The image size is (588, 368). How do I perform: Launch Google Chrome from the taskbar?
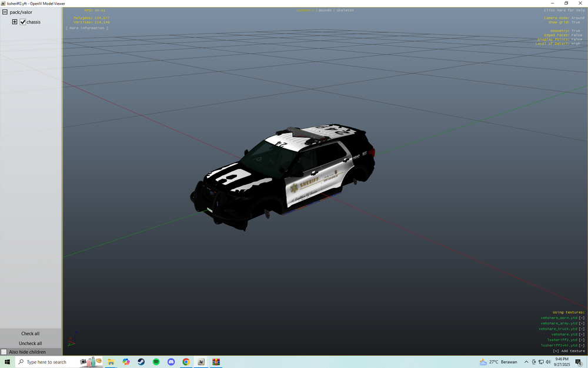point(186,362)
